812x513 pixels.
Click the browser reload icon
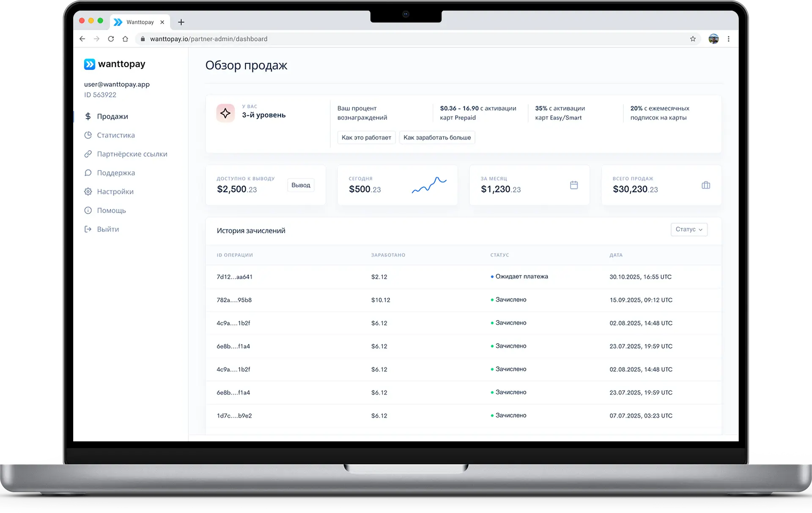click(x=111, y=39)
